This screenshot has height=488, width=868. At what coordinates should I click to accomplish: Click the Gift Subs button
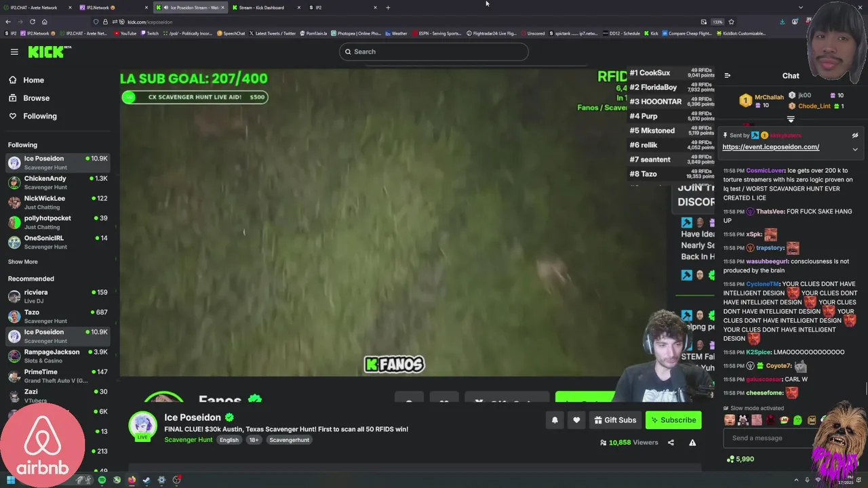[x=615, y=420]
